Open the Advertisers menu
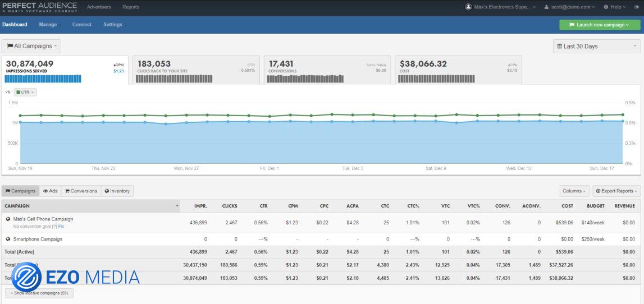644x304 pixels. [99, 7]
